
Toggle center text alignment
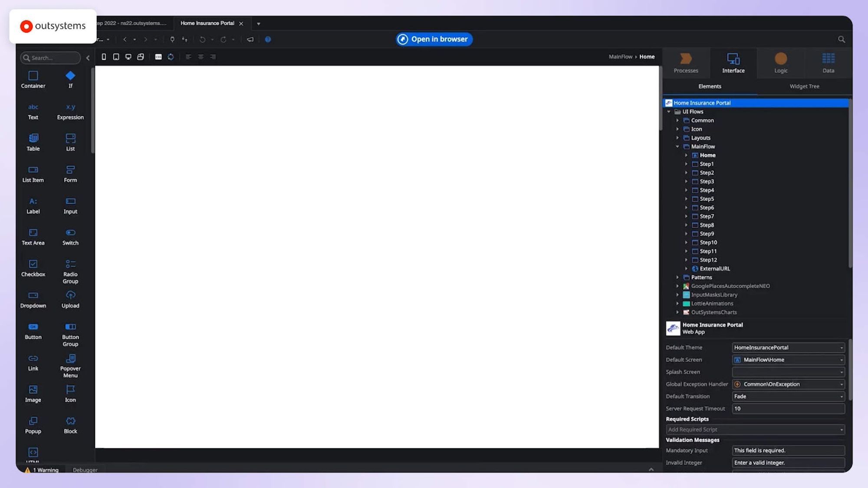click(200, 56)
